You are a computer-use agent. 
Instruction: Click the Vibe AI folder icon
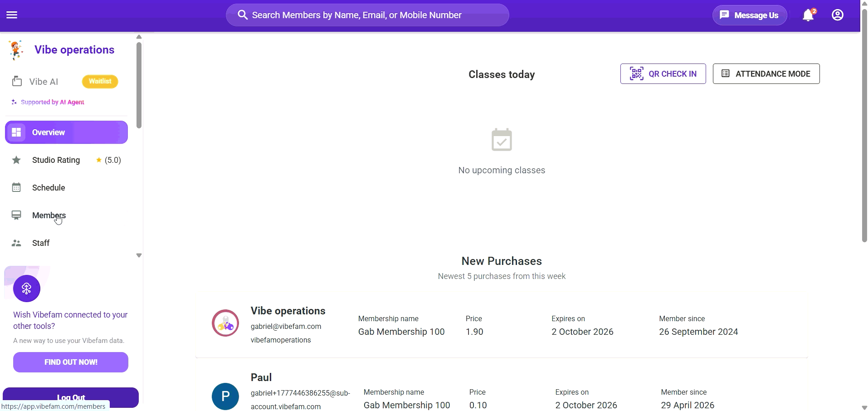(x=17, y=81)
